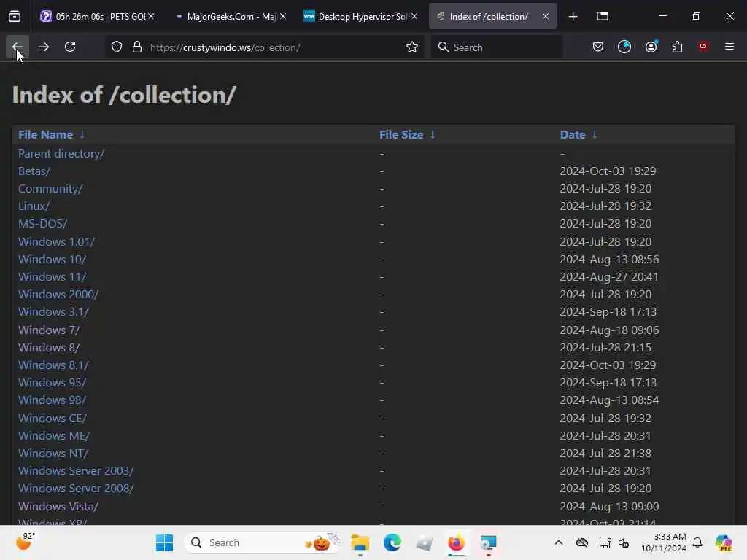Sort by File Name column
The image size is (747, 560).
[45, 135]
